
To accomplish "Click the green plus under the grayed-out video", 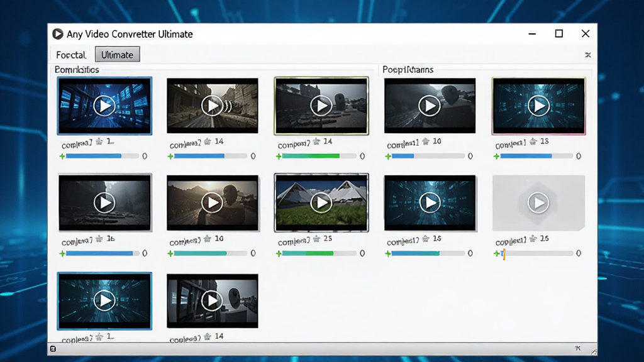I will click(497, 254).
